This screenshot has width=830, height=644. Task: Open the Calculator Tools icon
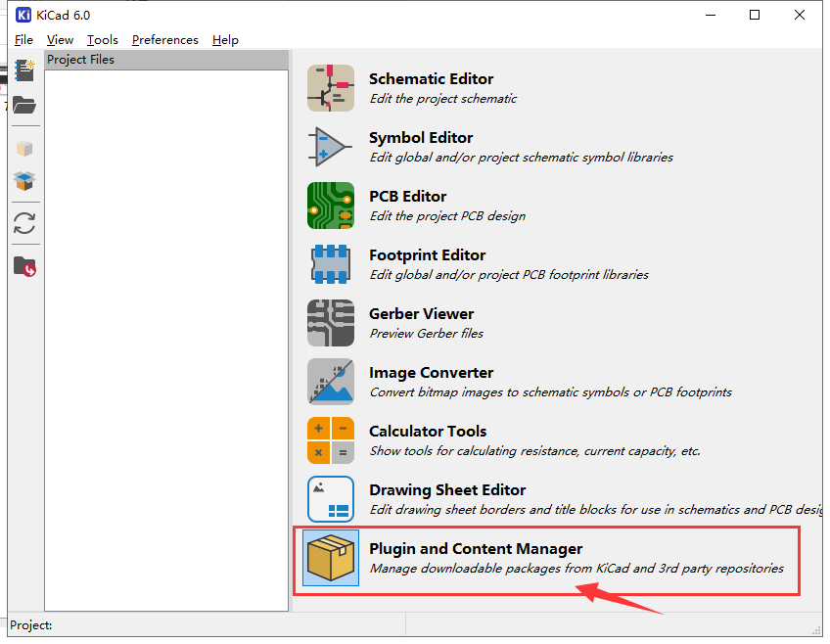point(331,440)
